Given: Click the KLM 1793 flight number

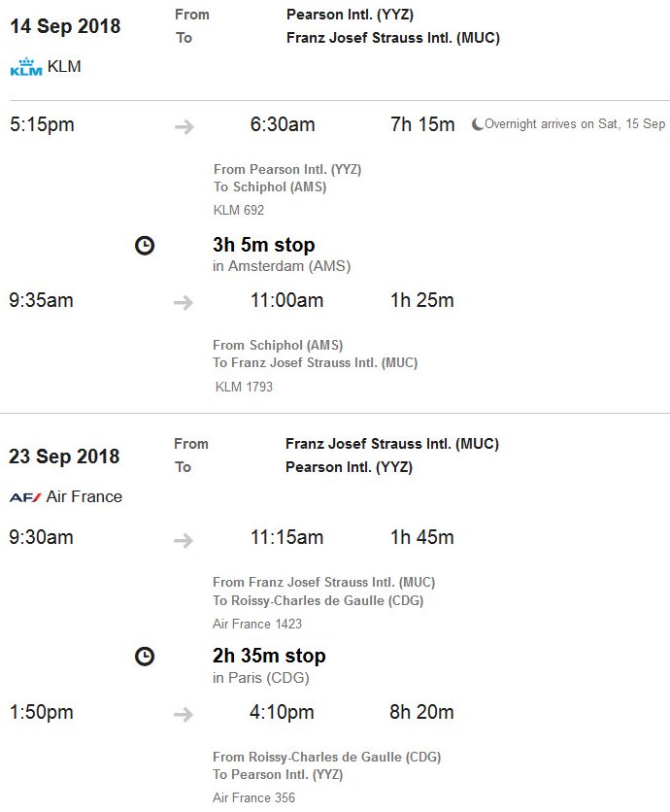Looking at the screenshot, I should (244, 387).
